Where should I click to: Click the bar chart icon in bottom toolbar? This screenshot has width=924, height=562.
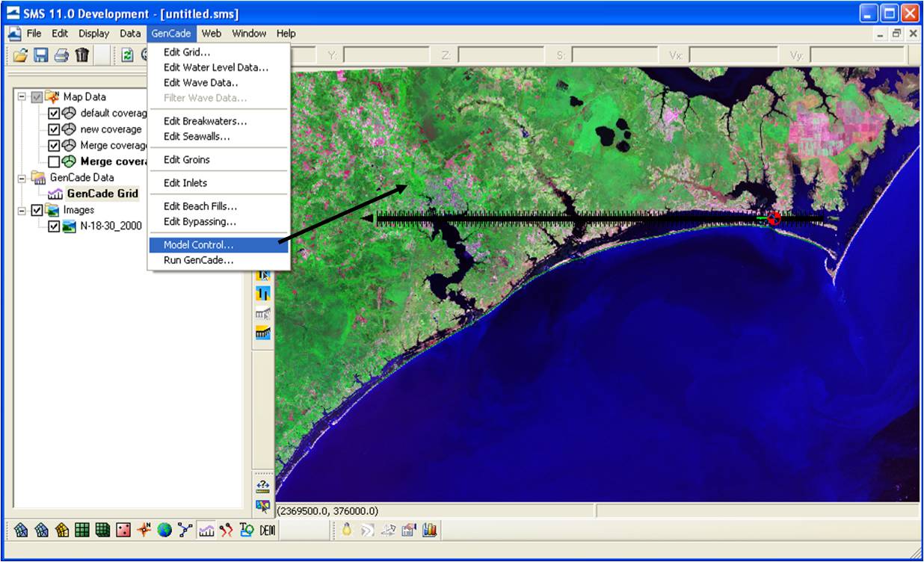pyautogui.click(x=429, y=530)
